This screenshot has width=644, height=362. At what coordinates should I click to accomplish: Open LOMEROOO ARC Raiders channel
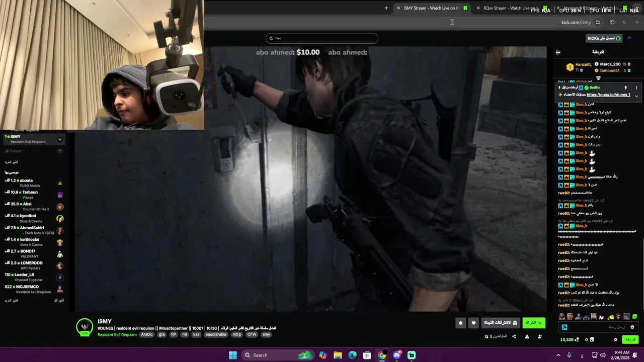point(34,265)
